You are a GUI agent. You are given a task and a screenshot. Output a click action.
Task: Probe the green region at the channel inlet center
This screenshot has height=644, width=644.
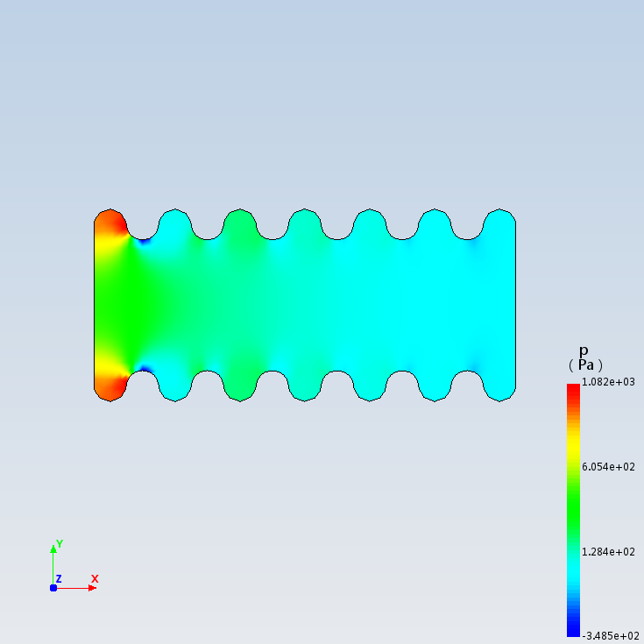pos(114,305)
